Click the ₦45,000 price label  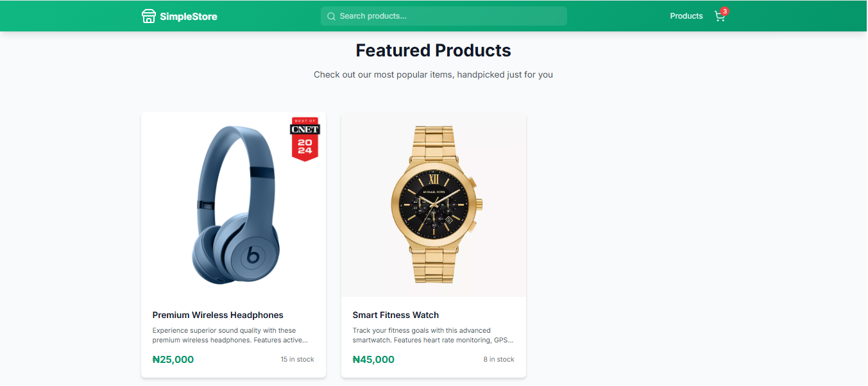click(x=373, y=359)
